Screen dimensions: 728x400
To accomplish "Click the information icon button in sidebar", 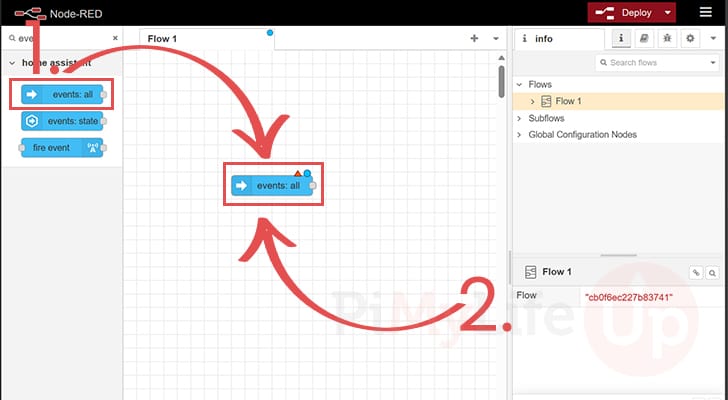I will (x=621, y=39).
